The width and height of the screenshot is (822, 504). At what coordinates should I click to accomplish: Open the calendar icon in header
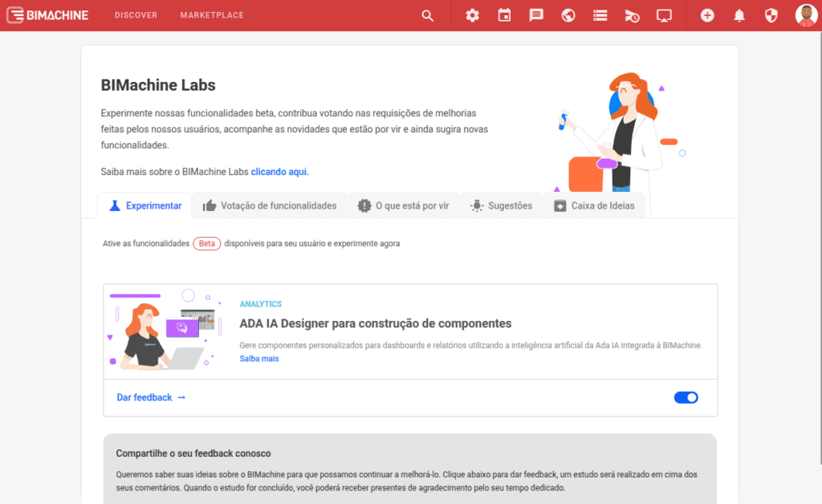tap(504, 15)
